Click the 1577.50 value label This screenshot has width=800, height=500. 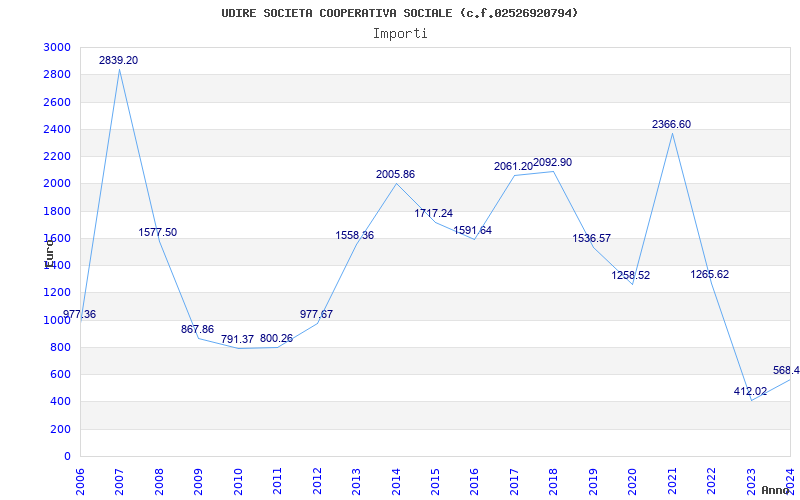[158, 232]
